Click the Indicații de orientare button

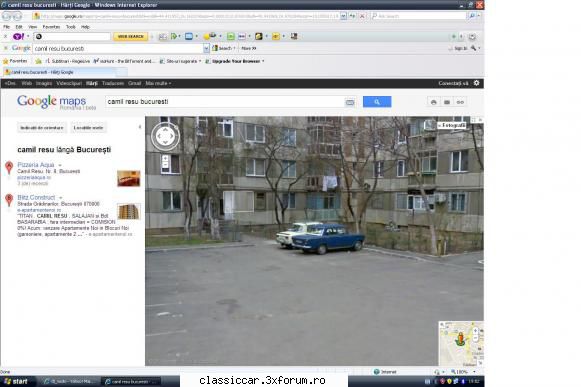point(42,128)
